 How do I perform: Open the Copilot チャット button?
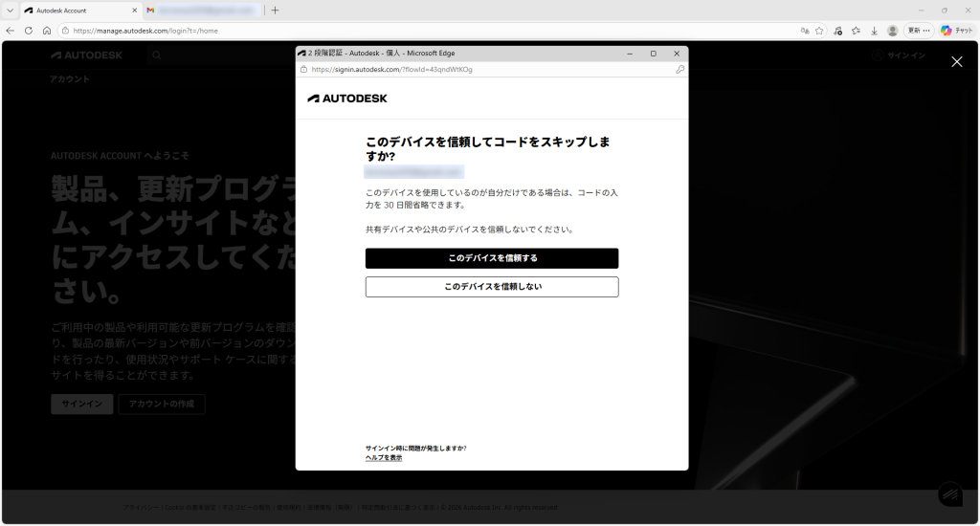click(957, 31)
